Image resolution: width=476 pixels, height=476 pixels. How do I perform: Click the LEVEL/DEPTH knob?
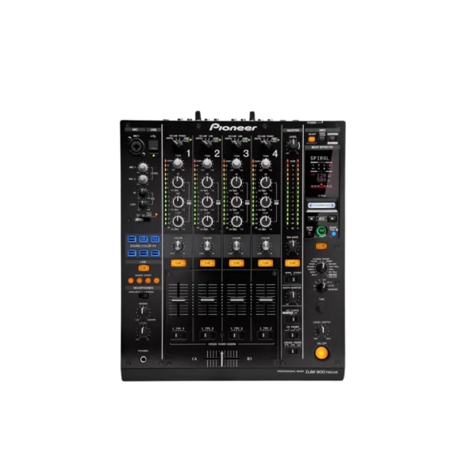[x=321, y=331]
